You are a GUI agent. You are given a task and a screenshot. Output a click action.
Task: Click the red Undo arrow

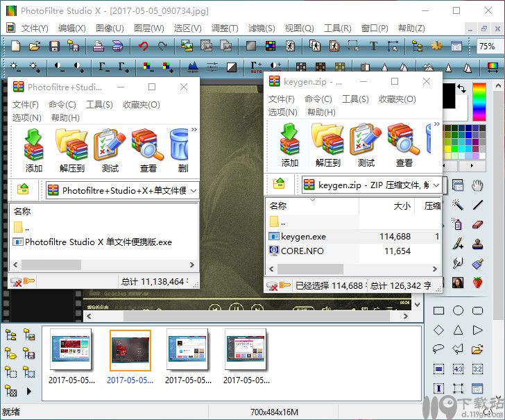(x=144, y=46)
